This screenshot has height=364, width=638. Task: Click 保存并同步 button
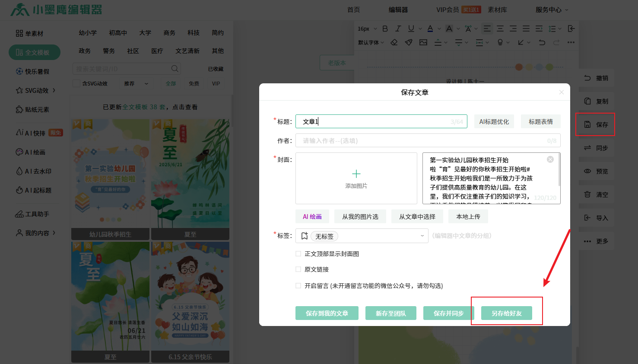(449, 313)
